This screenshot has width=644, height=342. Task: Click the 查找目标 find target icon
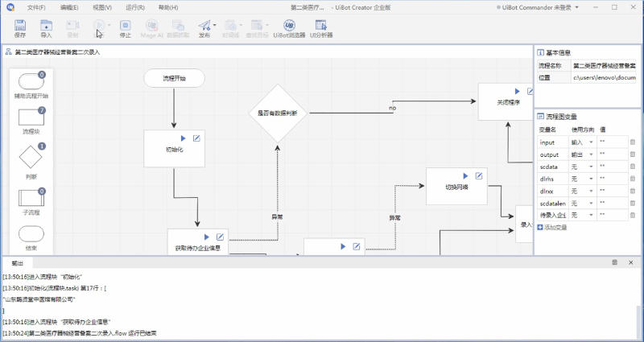point(257,26)
